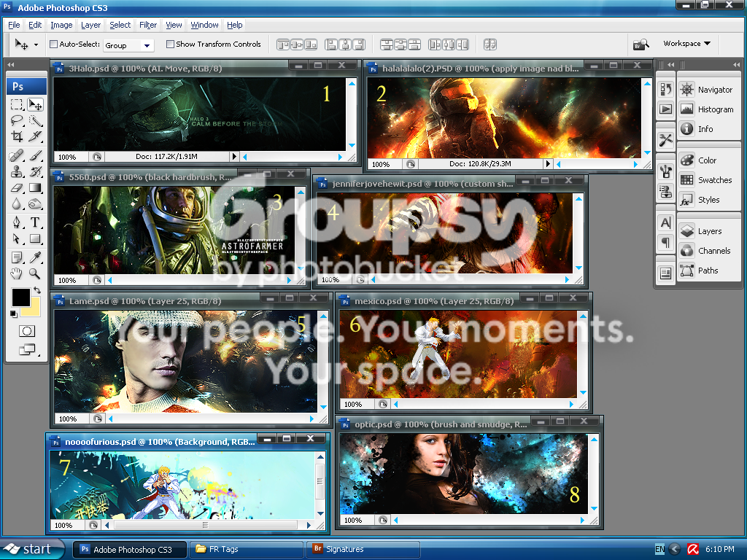Activate the Eraser tool
The width and height of the screenshot is (747, 560).
pyautogui.click(x=17, y=188)
